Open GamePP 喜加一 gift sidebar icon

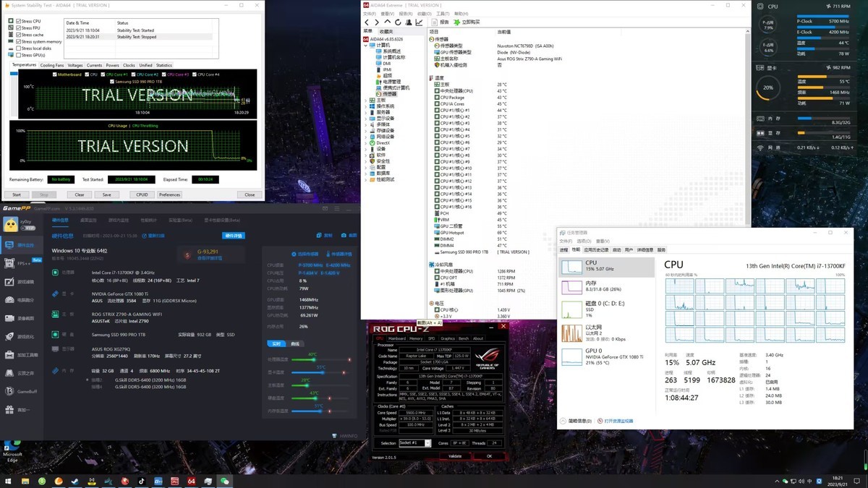click(9, 410)
